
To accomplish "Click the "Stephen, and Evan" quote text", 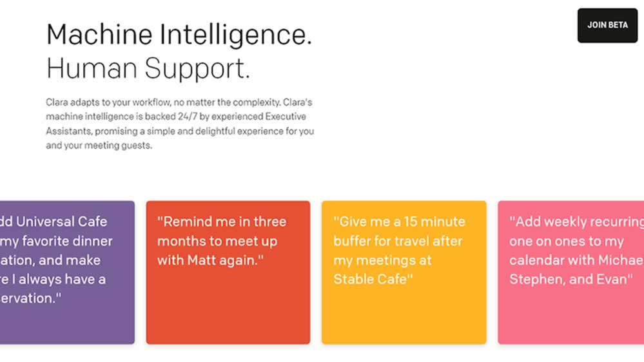I will point(571,279).
